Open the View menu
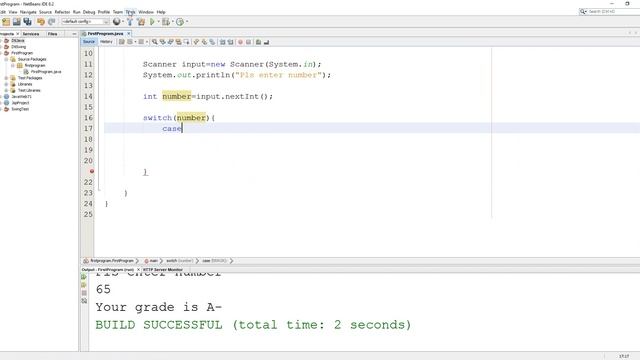The height and width of the screenshot is (360, 640). point(13,12)
